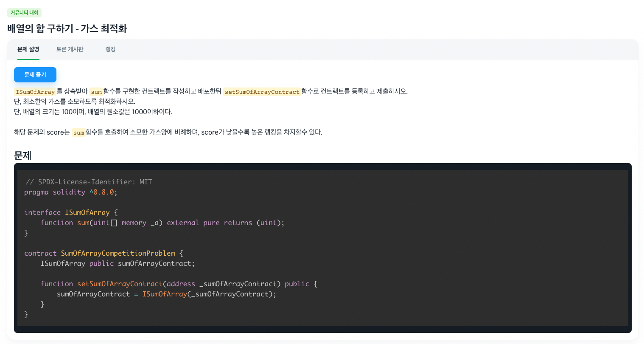Click the blue 문제 풀기 button
The image size is (644, 344).
[x=35, y=75]
